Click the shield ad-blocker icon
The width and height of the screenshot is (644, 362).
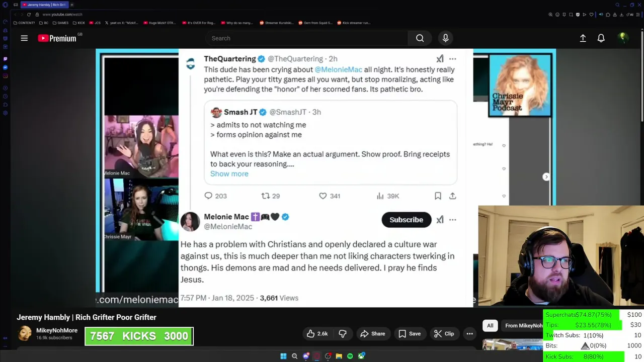pyautogui.click(x=578, y=15)
